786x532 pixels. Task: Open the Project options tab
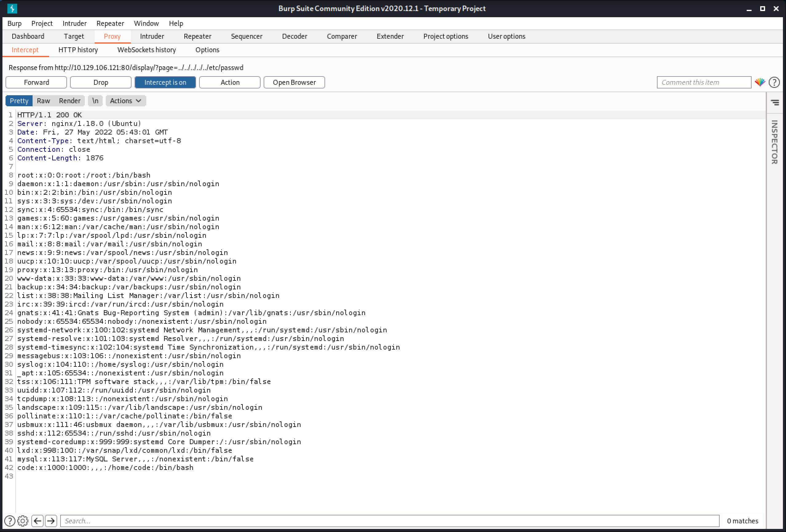click(x=446, y=37)
